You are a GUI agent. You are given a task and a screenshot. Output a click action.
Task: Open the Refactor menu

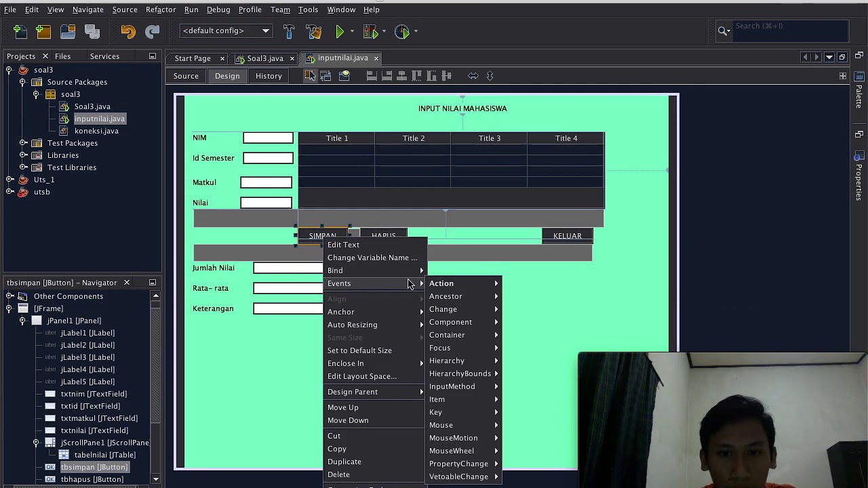pos(161,9)
